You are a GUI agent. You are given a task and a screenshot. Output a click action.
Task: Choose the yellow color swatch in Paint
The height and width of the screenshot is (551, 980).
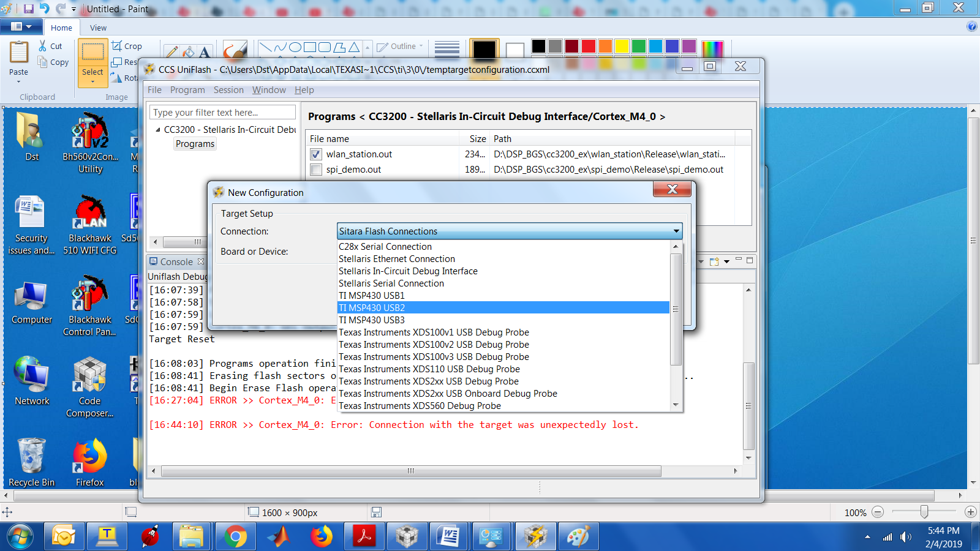point(622,47)
